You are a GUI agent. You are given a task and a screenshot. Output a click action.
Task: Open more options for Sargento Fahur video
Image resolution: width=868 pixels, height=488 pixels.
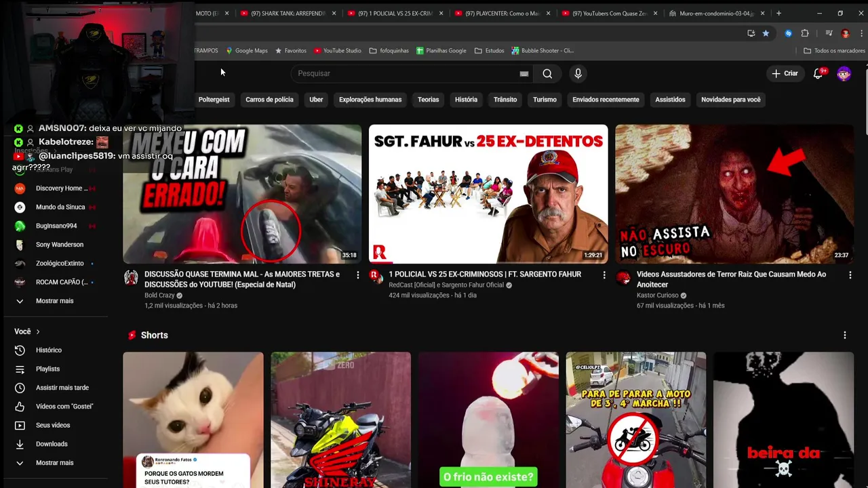[x=604, y=274]
